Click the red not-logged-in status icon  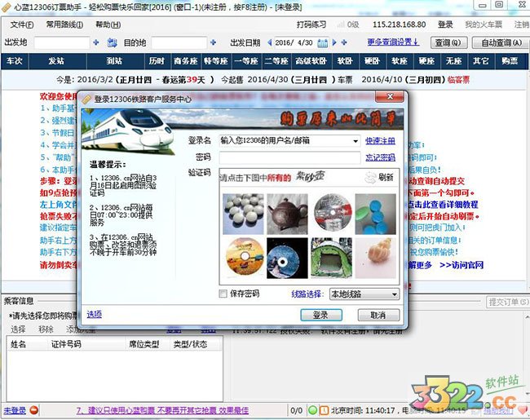33,410
